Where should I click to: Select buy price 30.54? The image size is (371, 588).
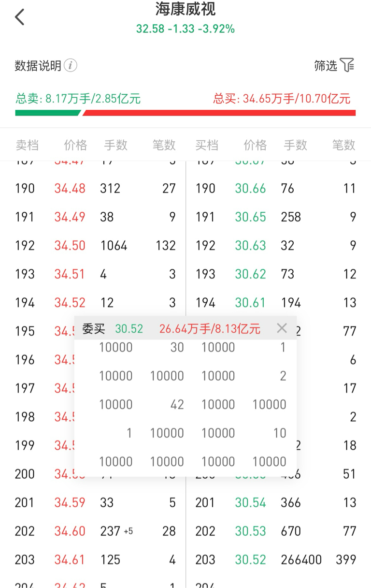coord(250,502)
